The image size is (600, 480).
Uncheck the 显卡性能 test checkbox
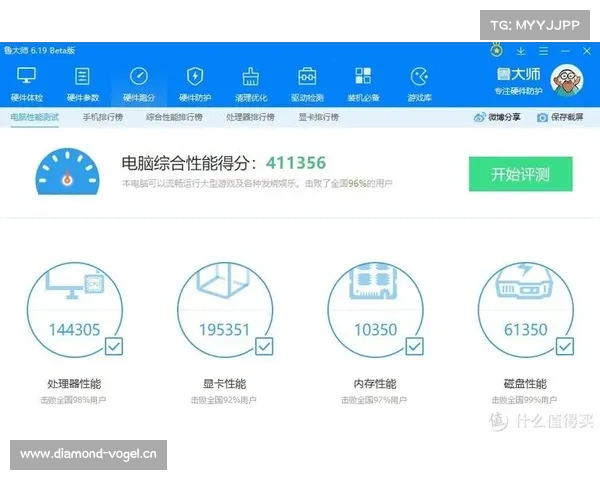[x=264, y=346]
